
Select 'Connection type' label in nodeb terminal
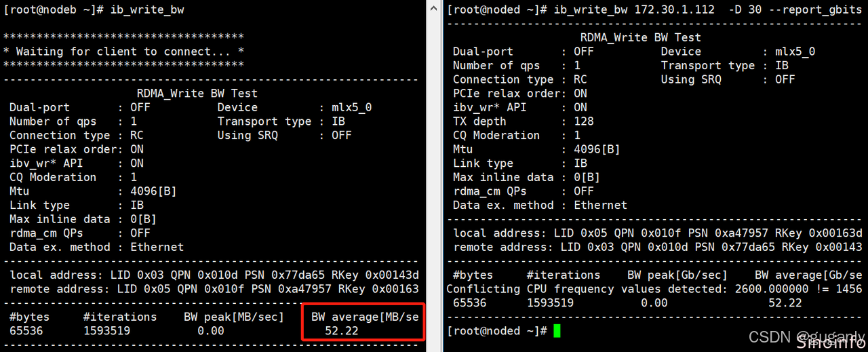point(60,135)
